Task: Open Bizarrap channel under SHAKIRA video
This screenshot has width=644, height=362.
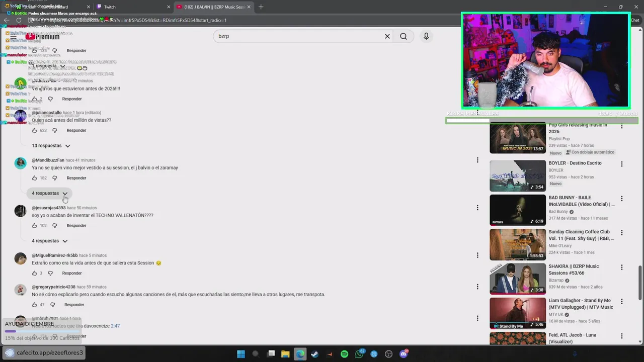Action: point(556,280)
